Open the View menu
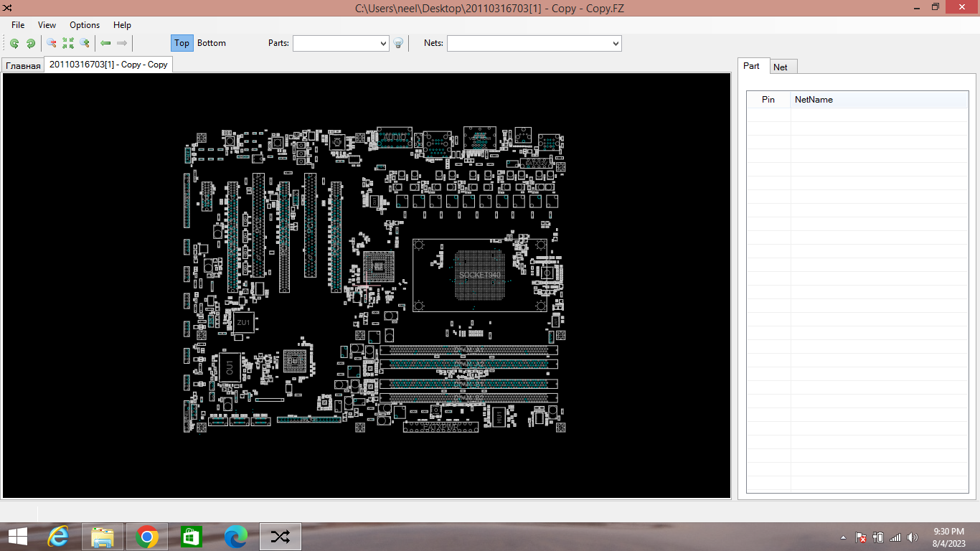The image size is (980, 551). point(47,24)
